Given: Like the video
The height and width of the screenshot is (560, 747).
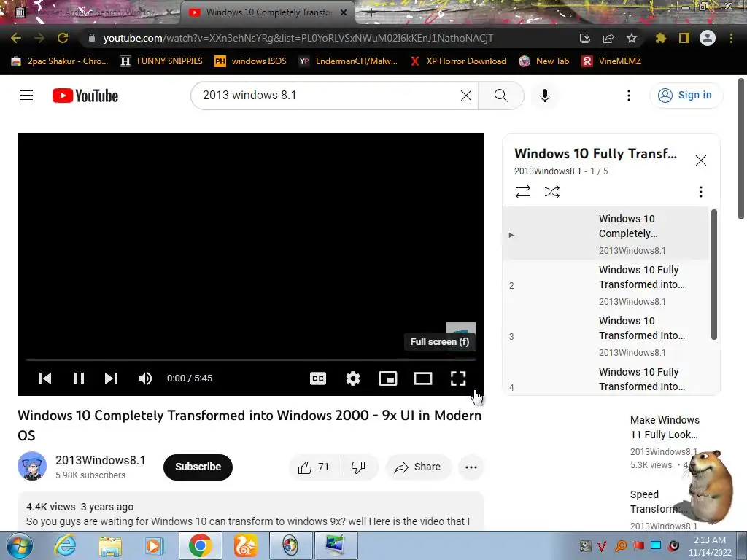Looking at the screenshot, I should pos(314,467).
